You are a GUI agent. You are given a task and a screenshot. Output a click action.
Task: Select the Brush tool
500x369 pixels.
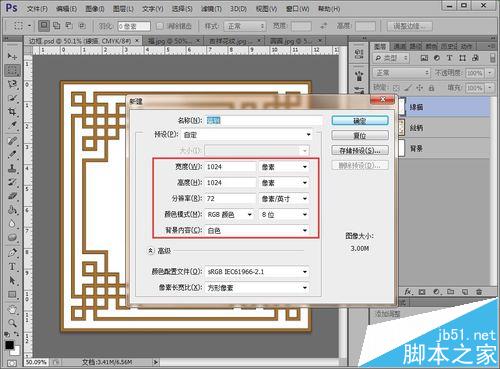click(12, 155)
